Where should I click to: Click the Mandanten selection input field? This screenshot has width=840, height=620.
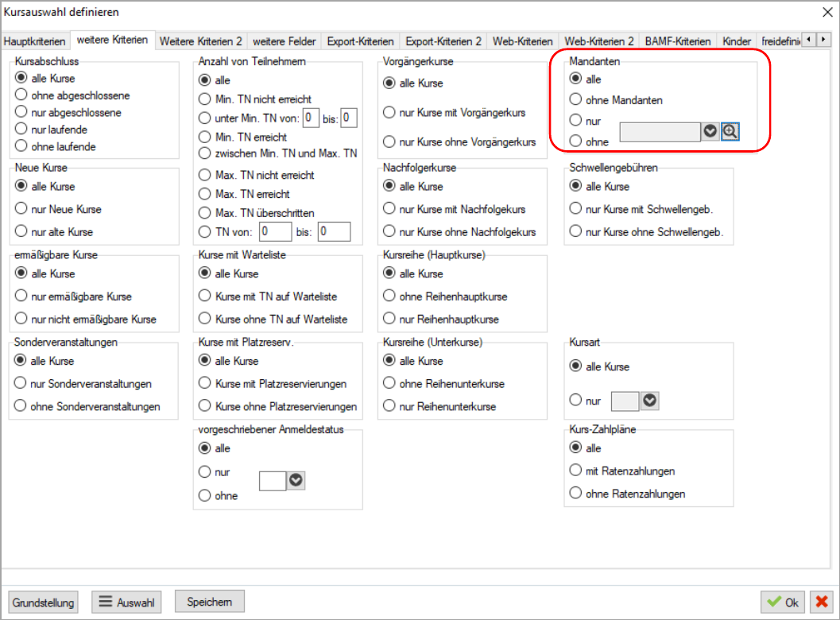click(x=660, y=132)
